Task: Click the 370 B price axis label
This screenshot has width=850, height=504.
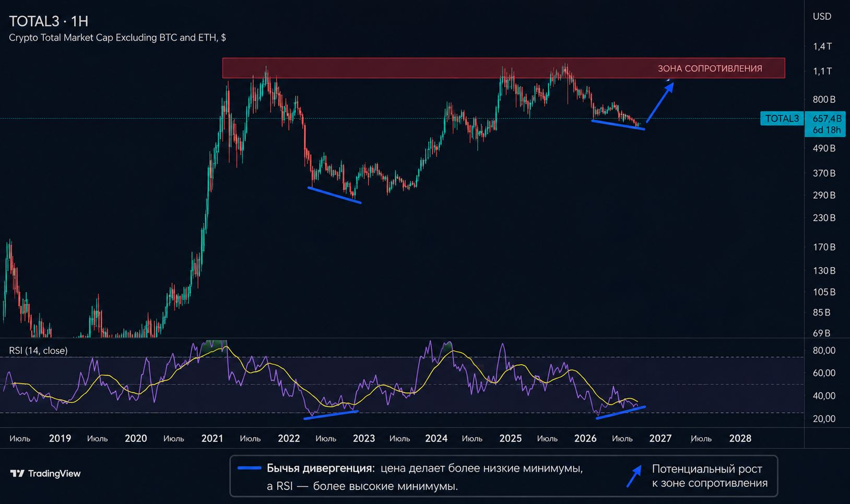Action: point(824,173)
